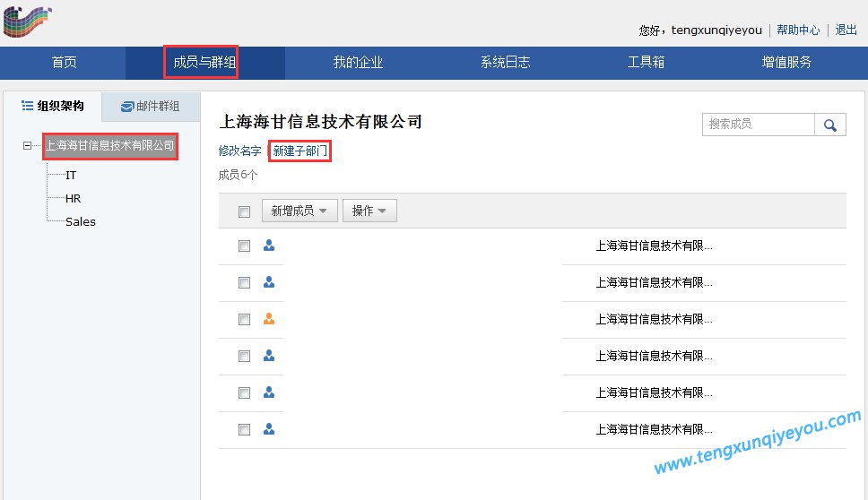The height and width of the screenshot is (500, 868).
Task: Open the 成员与群组 navigation tab
Action: (204, 62)
